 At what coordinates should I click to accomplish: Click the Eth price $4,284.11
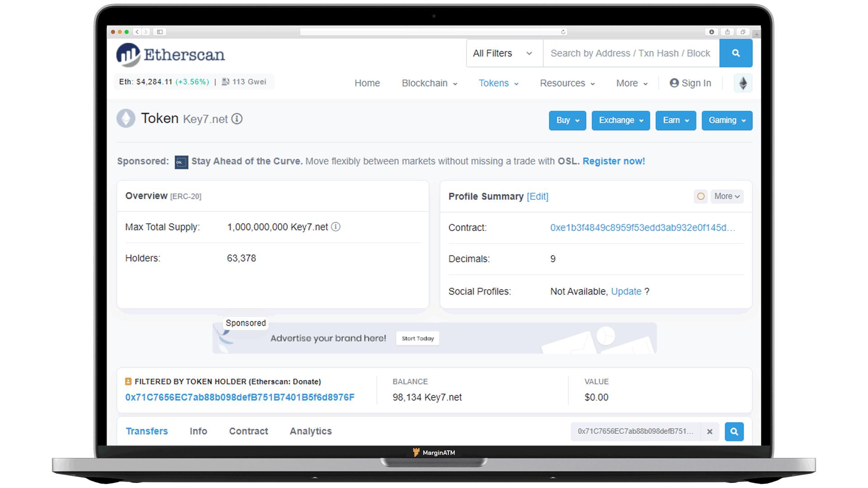click(x=154, y=82)
